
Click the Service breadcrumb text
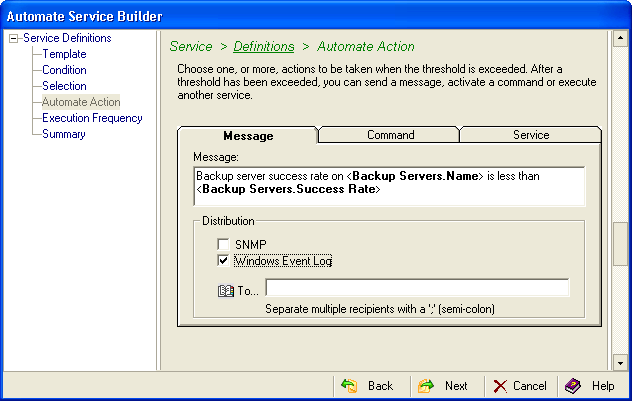191,46
